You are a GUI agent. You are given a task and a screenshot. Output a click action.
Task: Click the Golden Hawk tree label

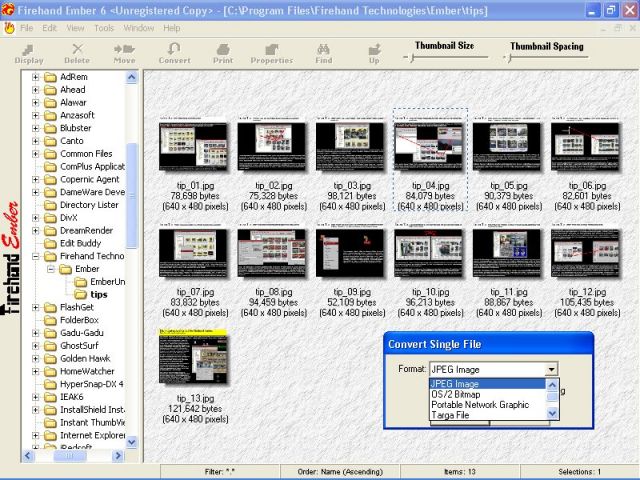point(85,358)
